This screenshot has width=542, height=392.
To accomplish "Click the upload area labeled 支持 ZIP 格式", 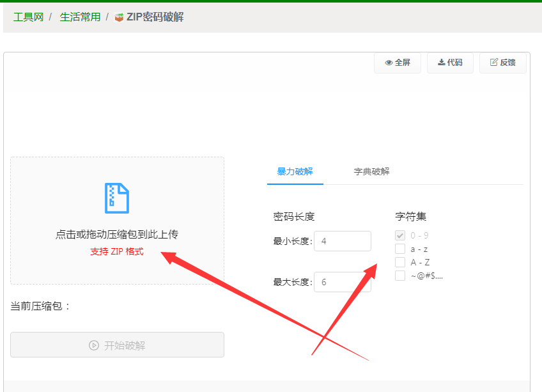I will (117, 251).
